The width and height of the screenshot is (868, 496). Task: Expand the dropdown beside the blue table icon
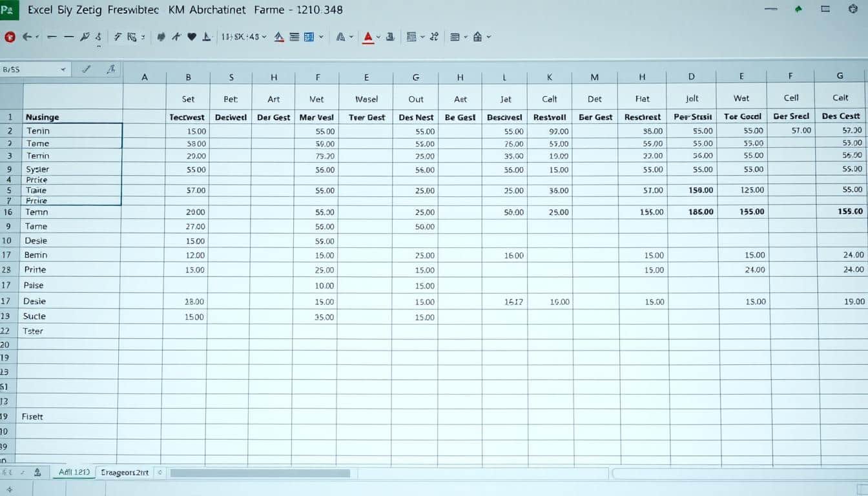coord(321,37)
